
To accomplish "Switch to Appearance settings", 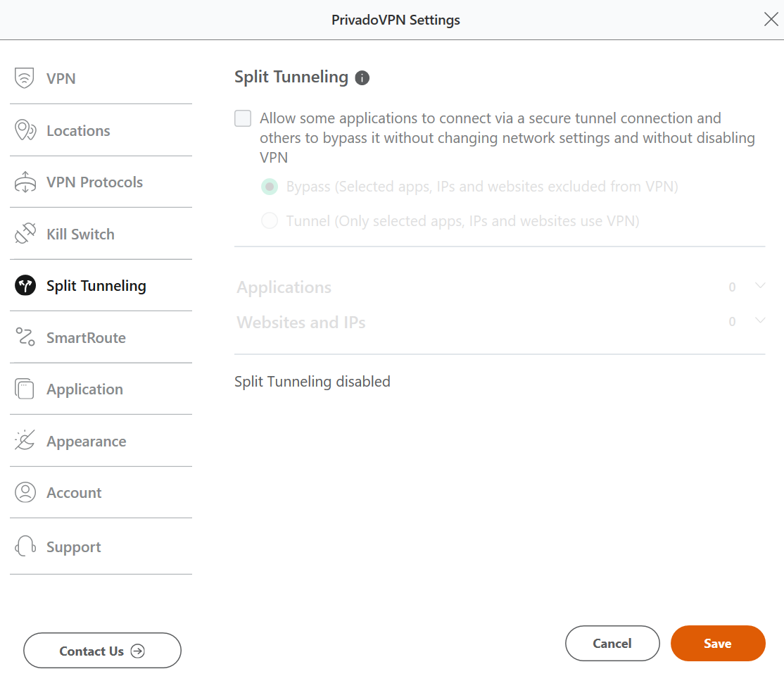I will 86,442.
